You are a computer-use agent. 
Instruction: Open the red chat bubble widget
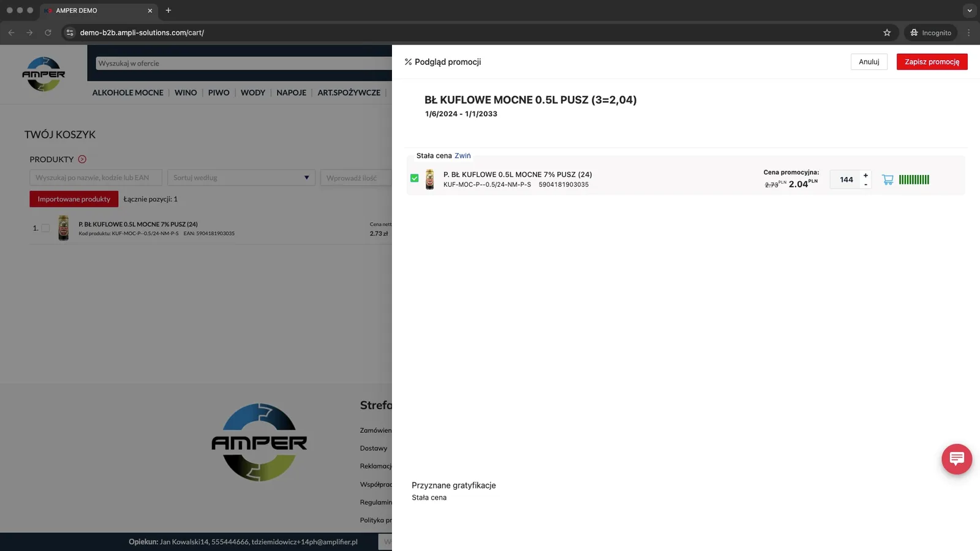[x=957, y=459]
